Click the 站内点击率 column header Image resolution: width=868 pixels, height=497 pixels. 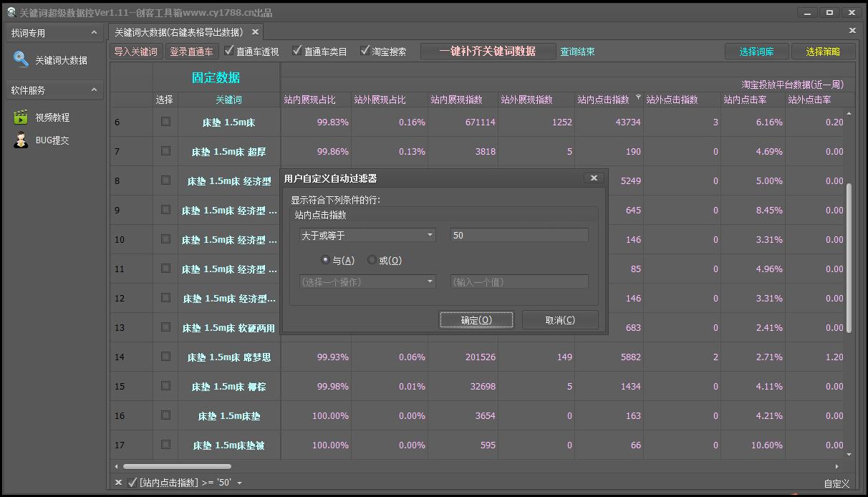pyautogui.click(x=753, y=100)
